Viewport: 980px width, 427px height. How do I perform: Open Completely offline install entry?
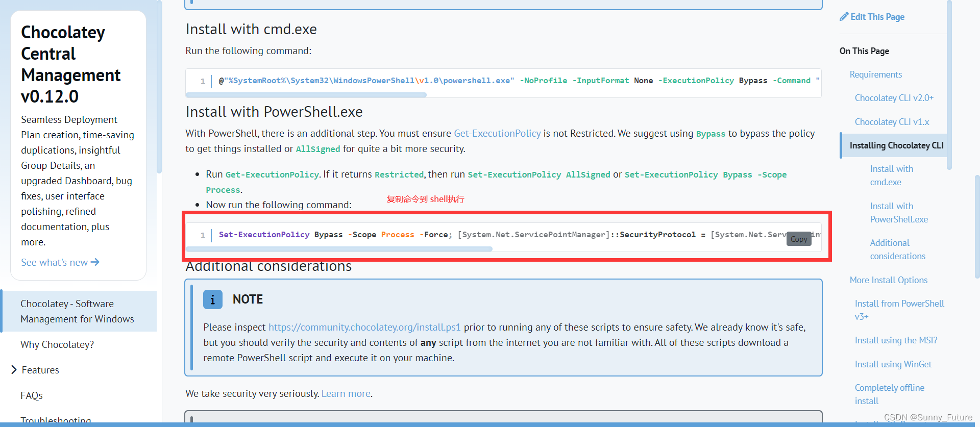click(889, 394)
